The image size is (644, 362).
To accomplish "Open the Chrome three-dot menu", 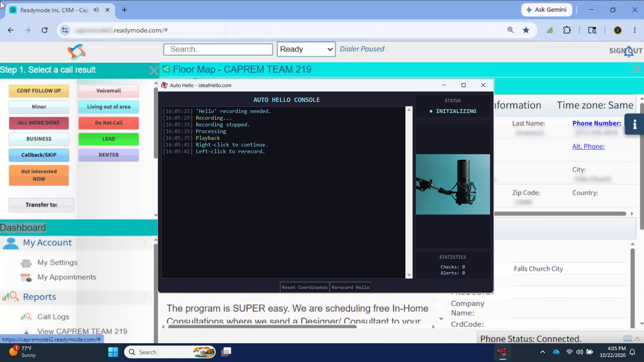I will pos(635,30).
